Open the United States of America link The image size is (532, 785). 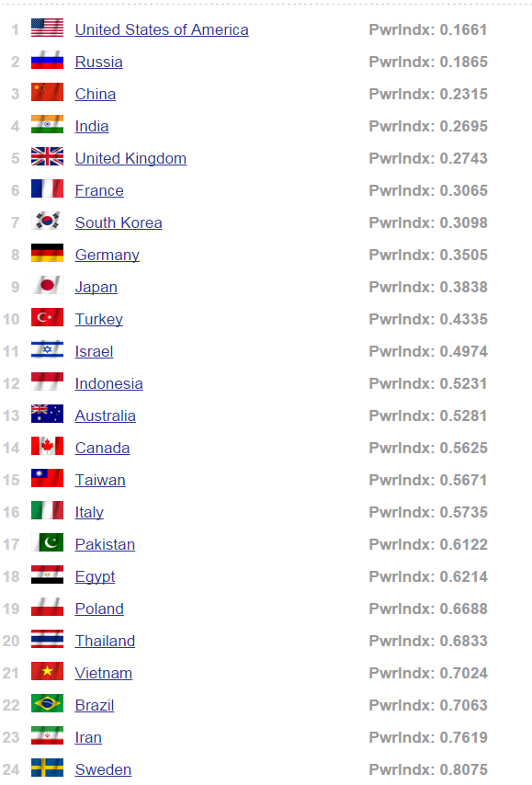pos(162,29)
